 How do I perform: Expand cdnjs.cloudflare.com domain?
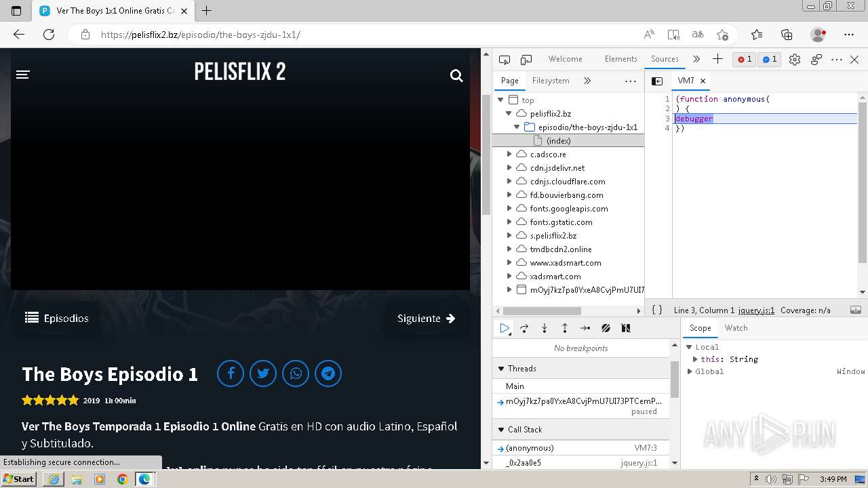(509, 181)
